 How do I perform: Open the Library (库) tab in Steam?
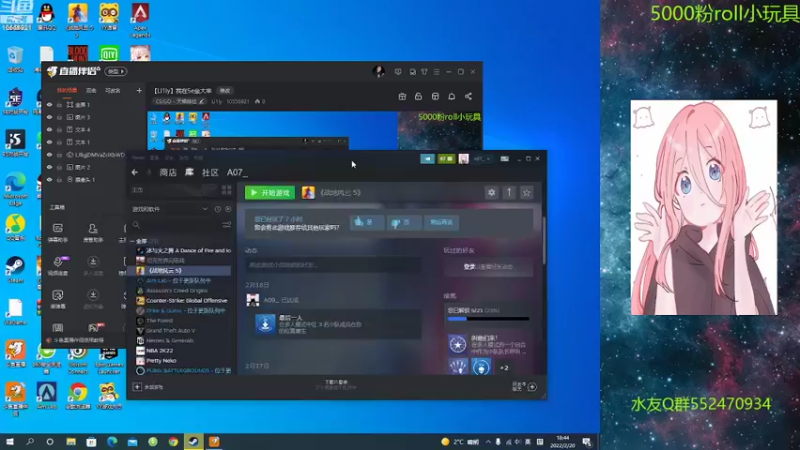coord(189,172)
